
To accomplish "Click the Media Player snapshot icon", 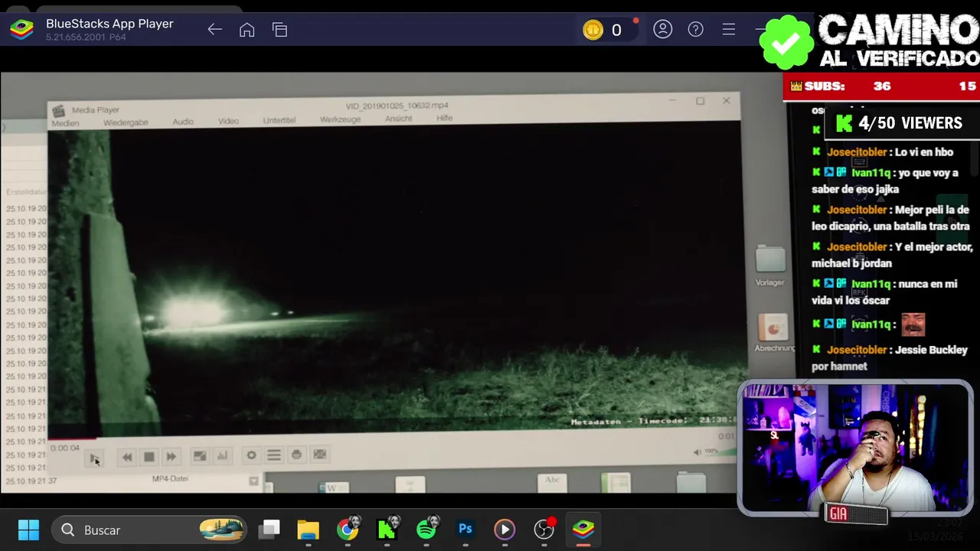I will point(320,455).
